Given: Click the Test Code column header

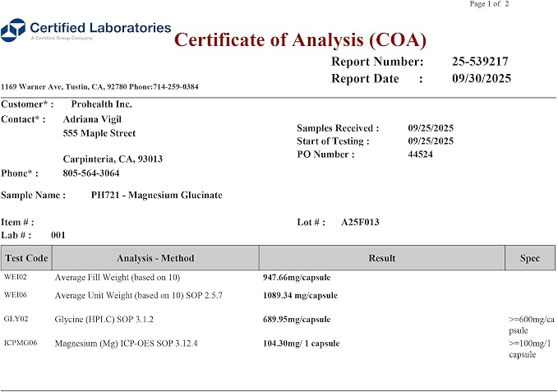Looking at the screenshot, I should [x=26, y=258].
